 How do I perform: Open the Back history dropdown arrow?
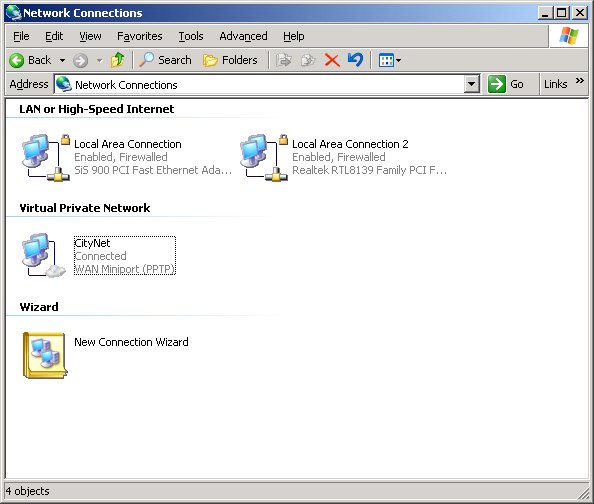tap(63, 60)
